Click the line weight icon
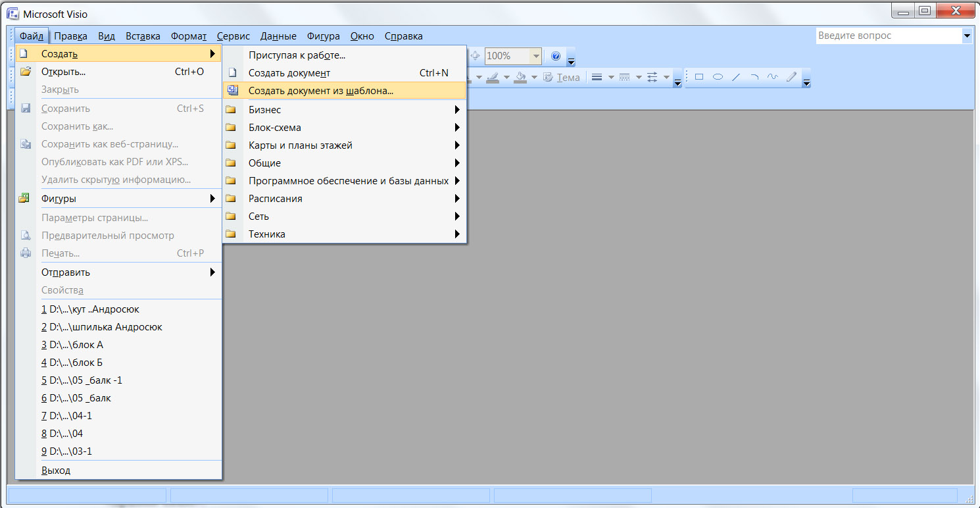Screen dimensions: 980x508 point(597,78)
